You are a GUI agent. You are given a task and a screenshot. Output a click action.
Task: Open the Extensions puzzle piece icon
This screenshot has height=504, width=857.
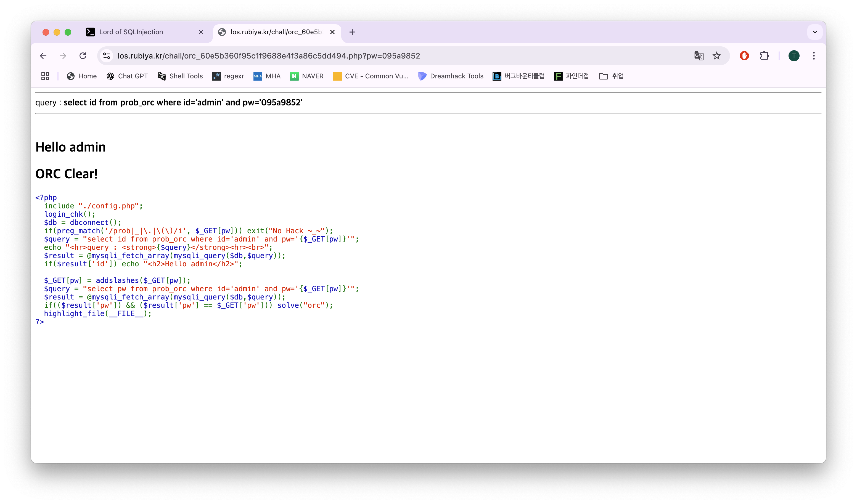pos(765,56)
